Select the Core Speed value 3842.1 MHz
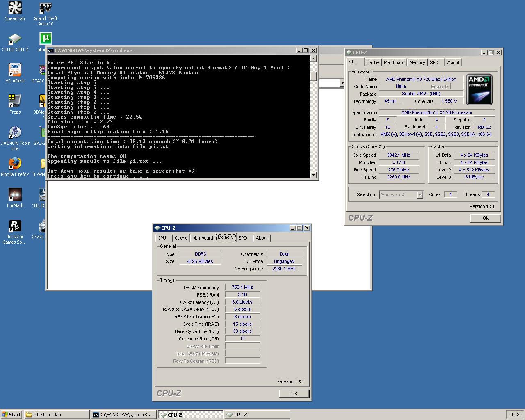This screenshot has height=420, width=525. coord(399,155)
